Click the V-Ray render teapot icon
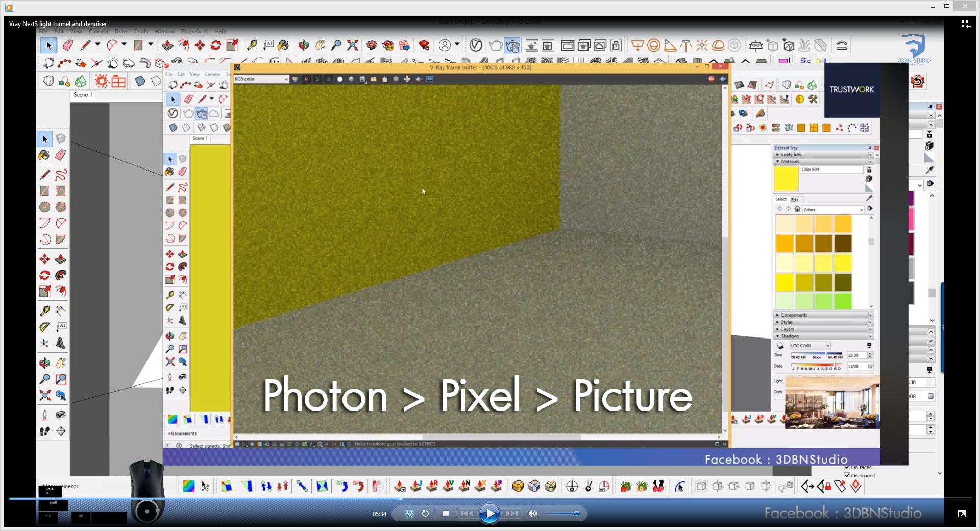 click(495, 45)
